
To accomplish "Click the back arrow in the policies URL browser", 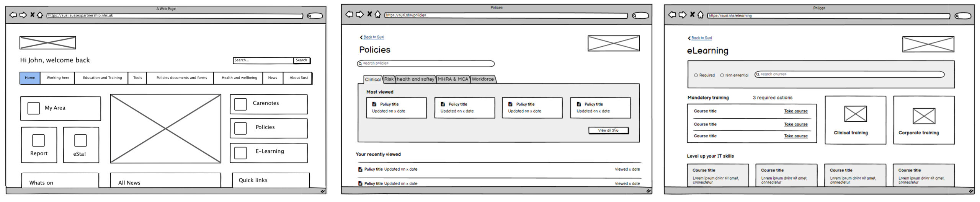I will 349,15.
